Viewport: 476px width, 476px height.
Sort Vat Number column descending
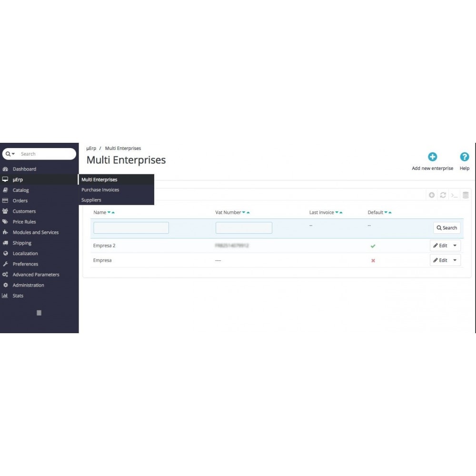coord(244,212)
